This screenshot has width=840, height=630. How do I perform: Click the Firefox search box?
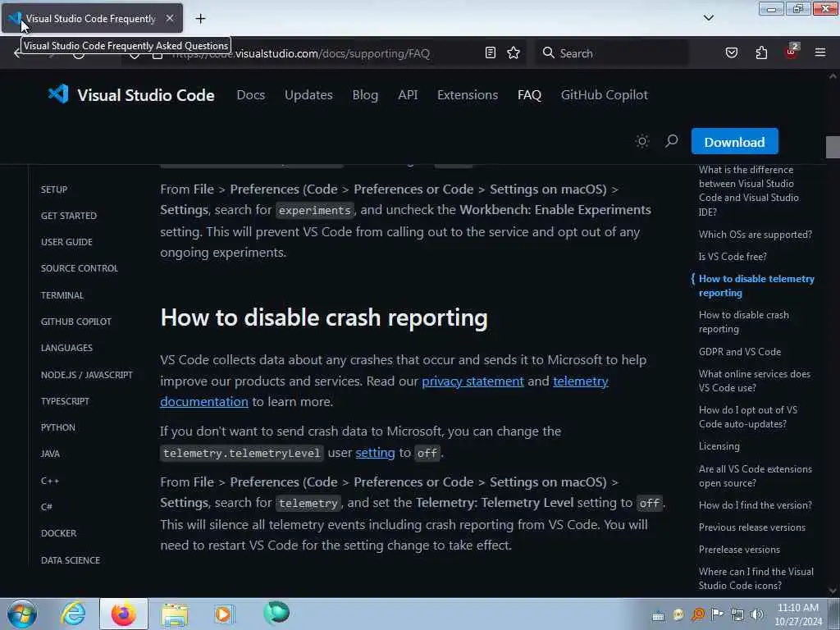coord(611,53)
